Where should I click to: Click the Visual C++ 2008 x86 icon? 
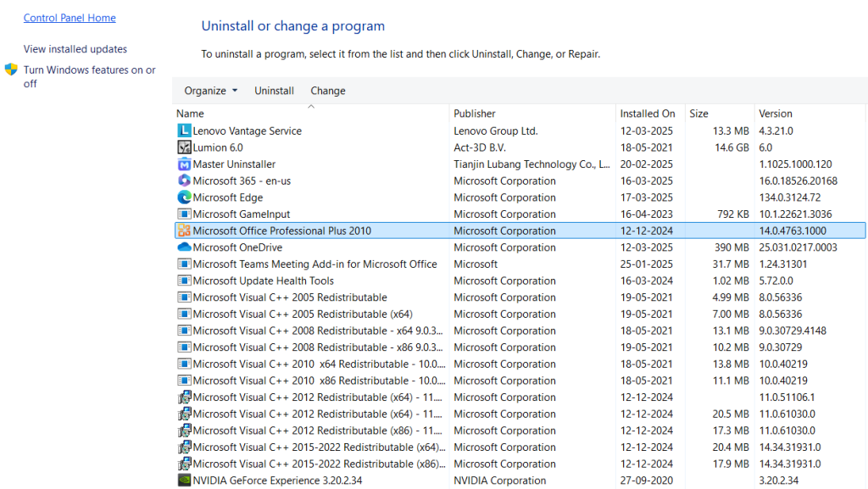184,347
